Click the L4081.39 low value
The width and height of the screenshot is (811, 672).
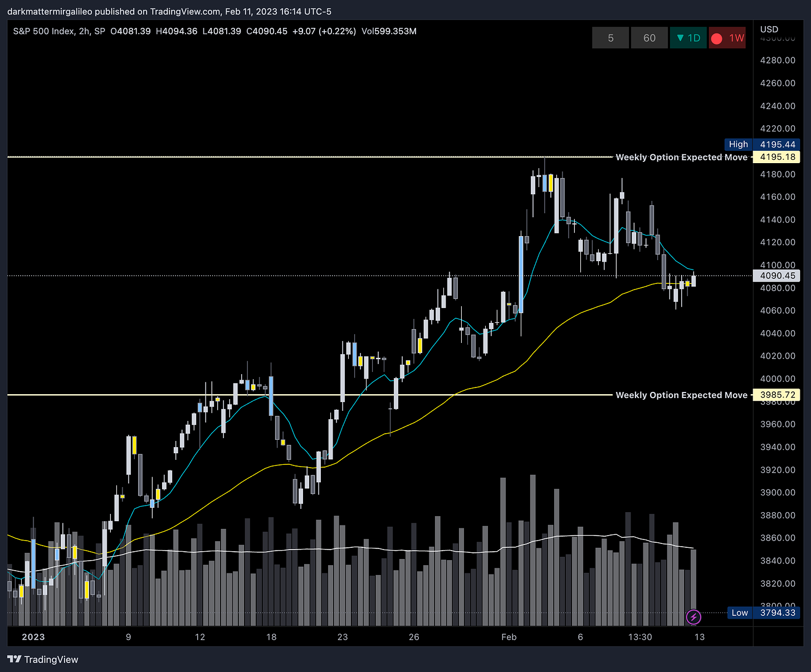point(222,31)
